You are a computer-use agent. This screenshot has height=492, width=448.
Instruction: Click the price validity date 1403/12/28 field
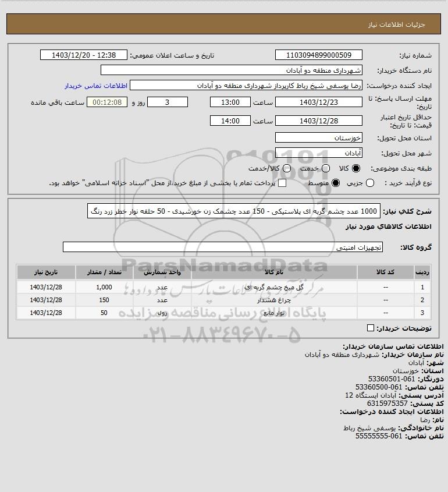[318, 121]
